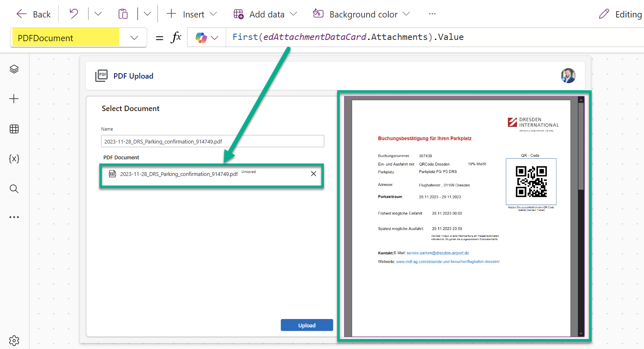Viewport: 644px width, 349px height.
Task: Open the Tree view layers icon
Action: coord(14,69)
